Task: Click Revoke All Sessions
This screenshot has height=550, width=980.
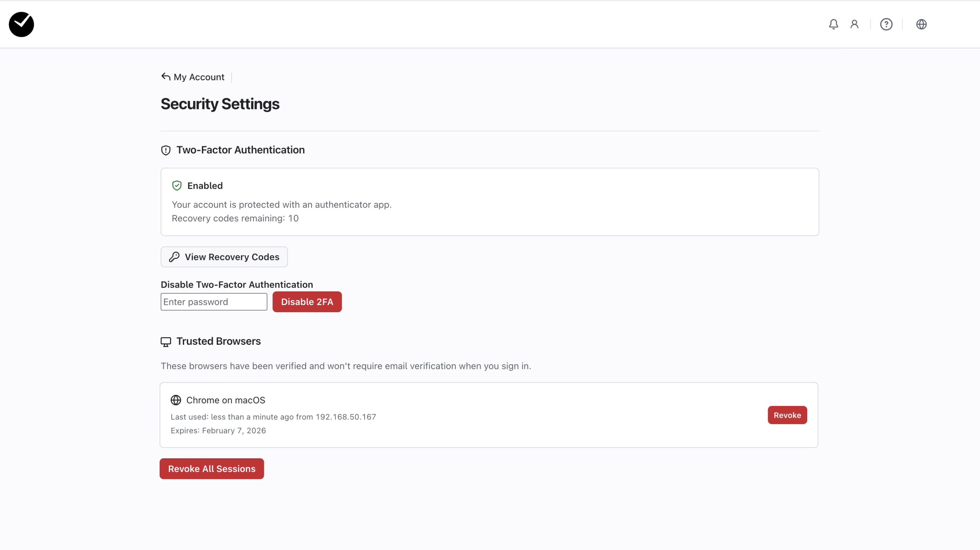Action: click(212, 469)
